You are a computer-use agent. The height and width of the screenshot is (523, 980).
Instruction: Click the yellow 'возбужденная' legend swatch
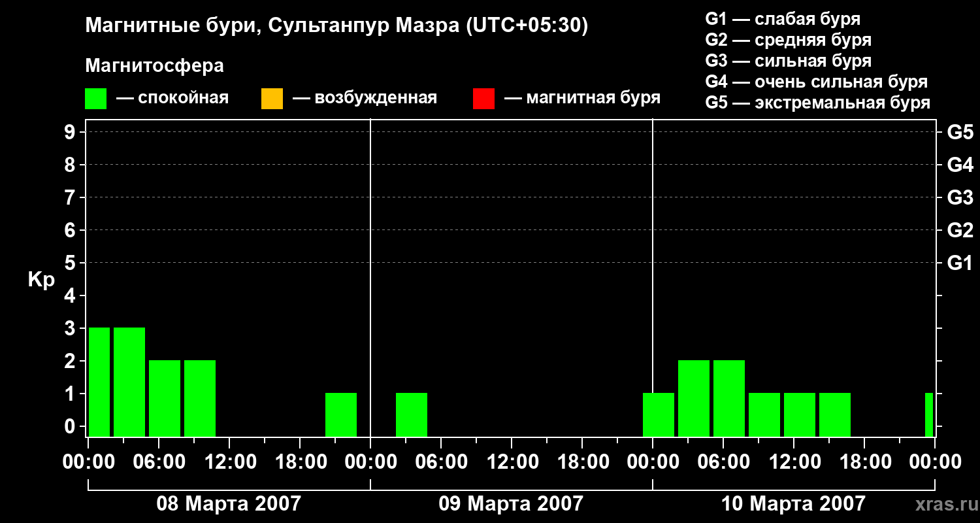pos(272,99)
